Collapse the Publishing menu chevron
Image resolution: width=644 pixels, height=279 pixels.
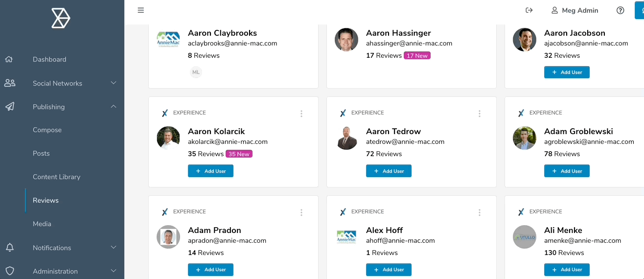coord(114,107)
